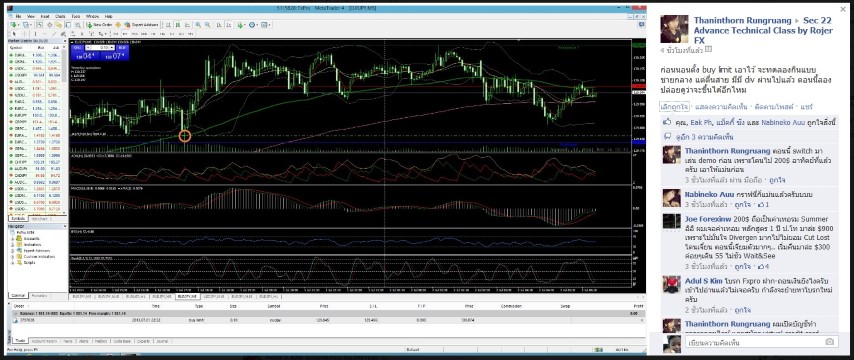Click the zoom out magnifier icon
The height and width of the screenshot is (360, 854).
click(x=208, y=25)
